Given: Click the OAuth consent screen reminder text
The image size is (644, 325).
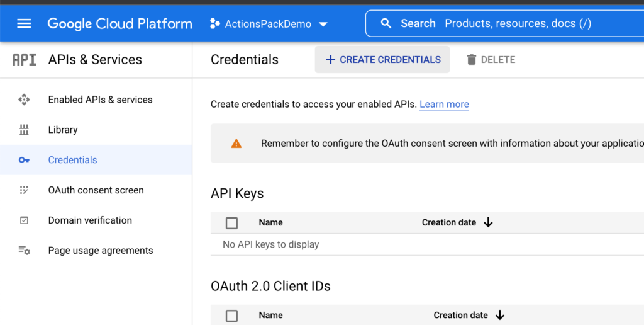Looking at the screenshot, I should (452, 144).
